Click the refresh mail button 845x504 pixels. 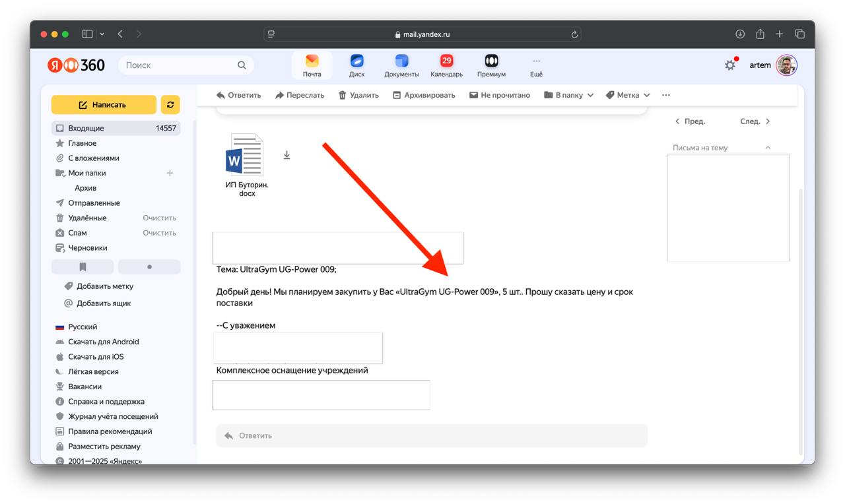click(x=170, y=105)
